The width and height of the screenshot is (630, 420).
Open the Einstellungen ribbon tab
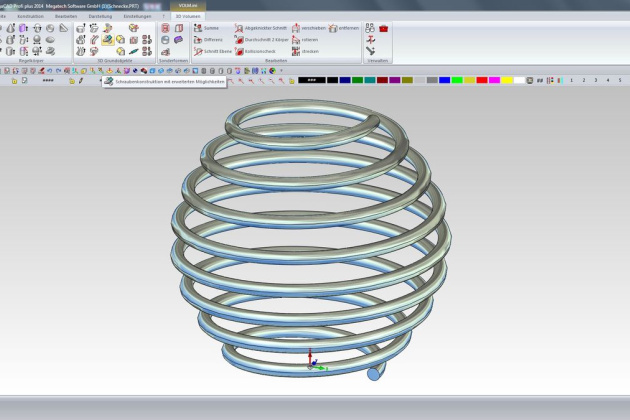click(x=137, y=17)
